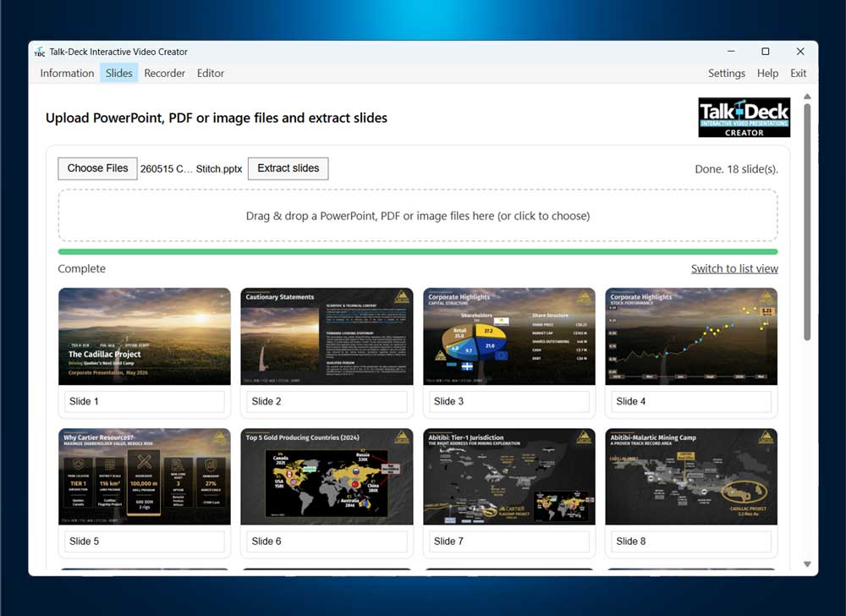
Task: Click the Complete status label
Action: [x=81, y=268]
